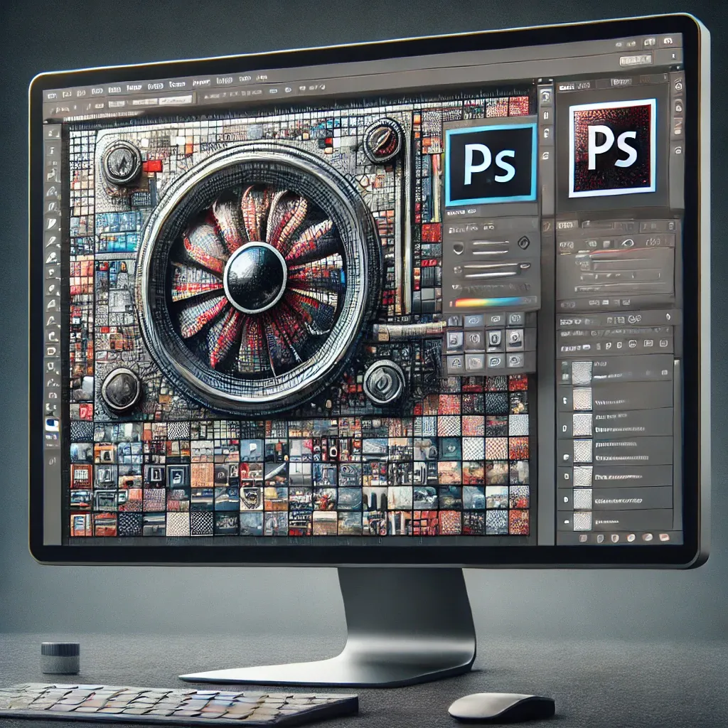The image size is (728, 728).
Task: Click the light-colored button near the window's top-right
Action: 636,60
